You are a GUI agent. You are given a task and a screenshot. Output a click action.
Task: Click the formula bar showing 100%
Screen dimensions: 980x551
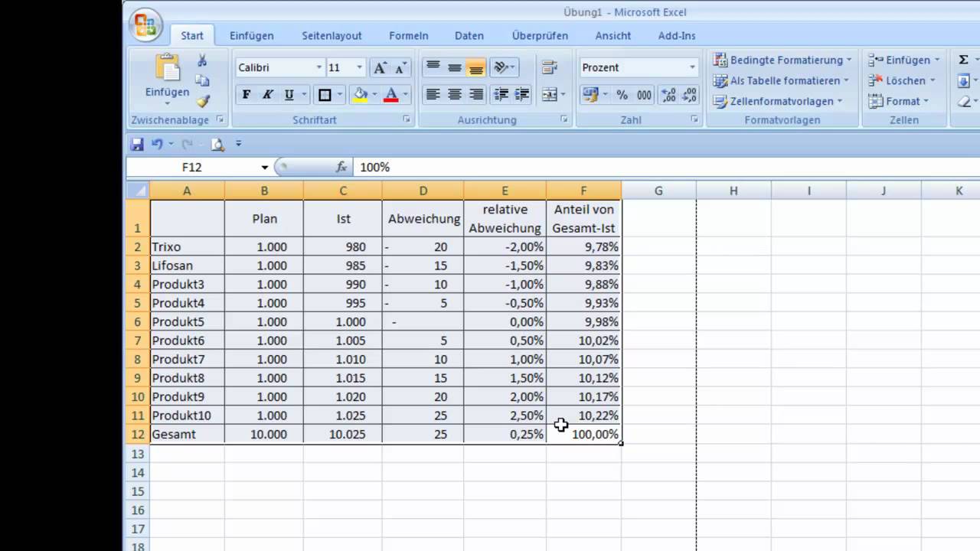[666, 167]
